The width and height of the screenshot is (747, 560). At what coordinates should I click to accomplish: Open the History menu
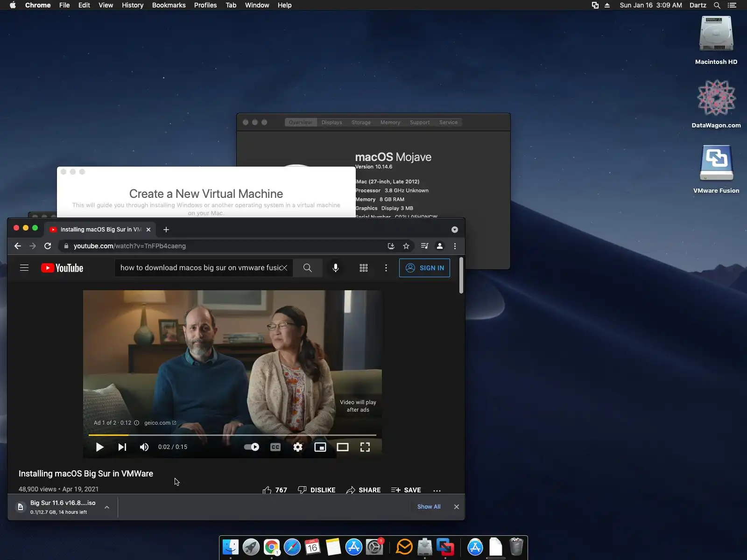pos(133,5)
